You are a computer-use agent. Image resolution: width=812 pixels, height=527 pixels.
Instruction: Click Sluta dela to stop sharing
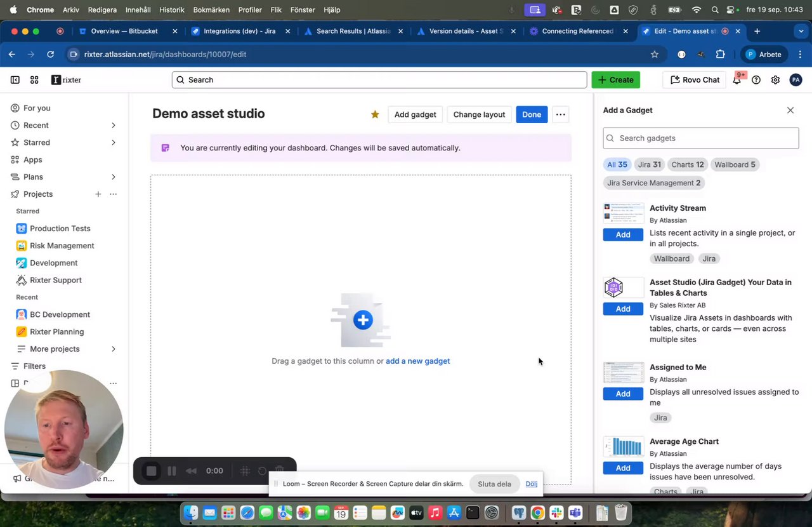tap(494, 484)
